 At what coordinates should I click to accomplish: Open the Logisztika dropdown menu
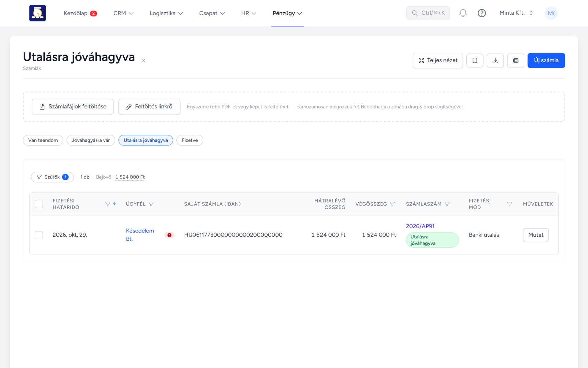166,13
